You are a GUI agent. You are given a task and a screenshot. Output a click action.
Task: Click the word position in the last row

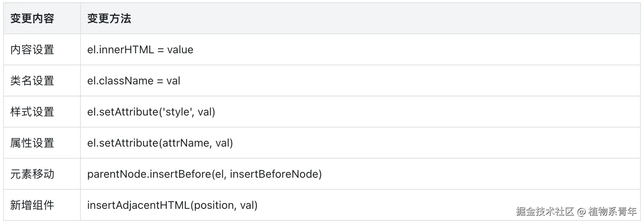pyautogui.click(x=214, y=205)
